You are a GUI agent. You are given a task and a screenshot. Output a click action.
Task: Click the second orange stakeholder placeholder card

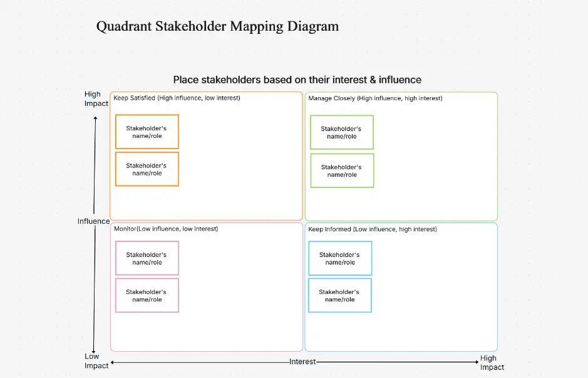point(147,169)
